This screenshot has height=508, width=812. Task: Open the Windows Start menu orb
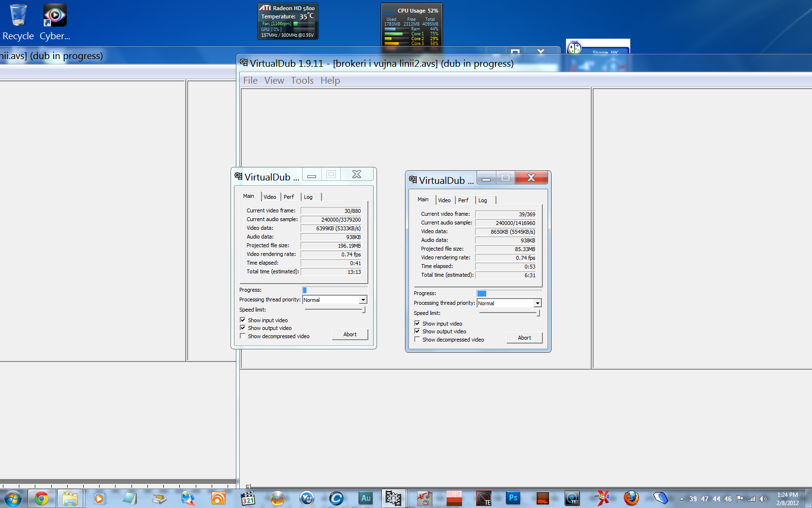(x=13, y=498)
